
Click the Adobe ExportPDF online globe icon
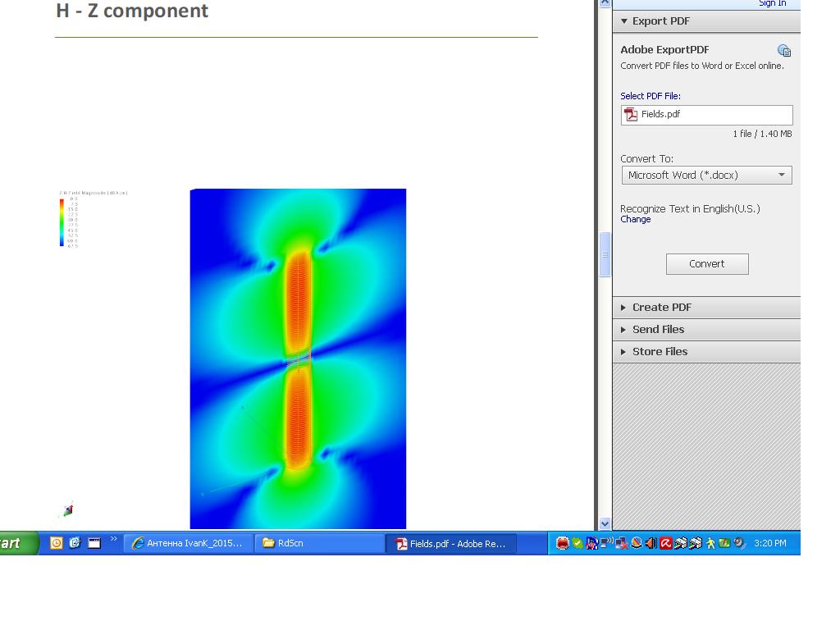[784, 51]
